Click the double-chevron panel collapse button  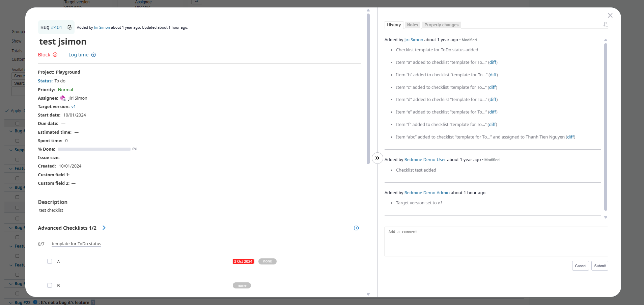point(377,158)
